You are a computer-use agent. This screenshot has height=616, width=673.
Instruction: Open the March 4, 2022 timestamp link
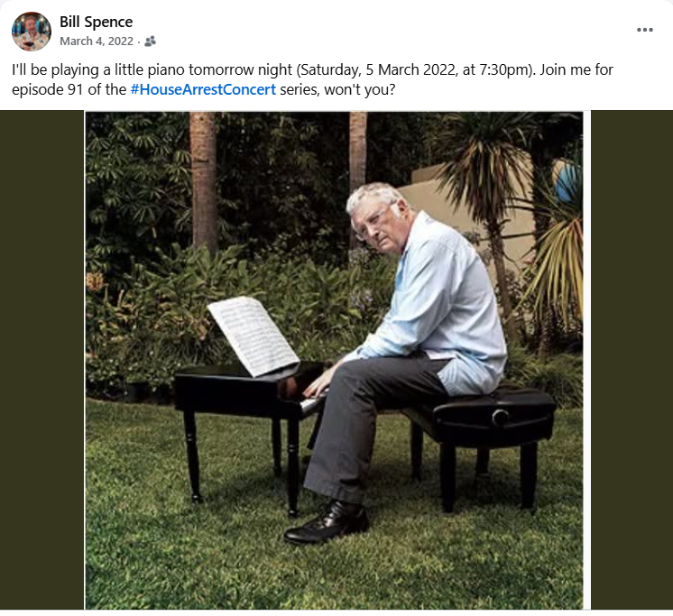97,41
